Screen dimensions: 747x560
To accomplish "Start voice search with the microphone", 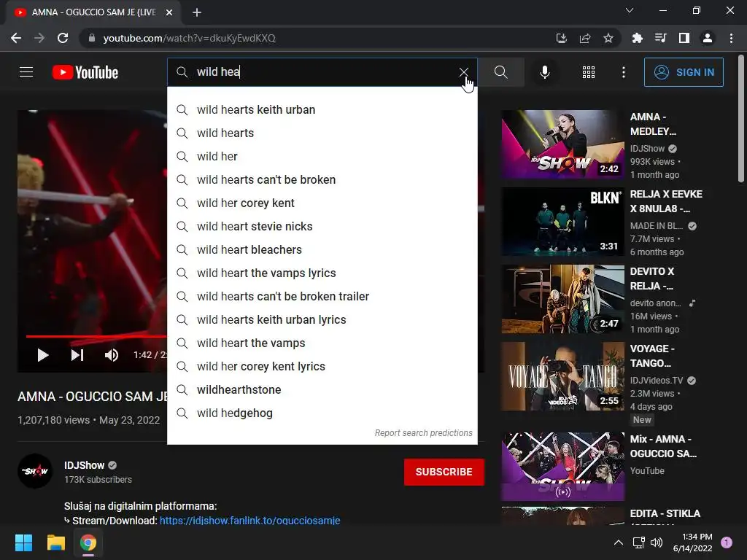I will [544, 72].
